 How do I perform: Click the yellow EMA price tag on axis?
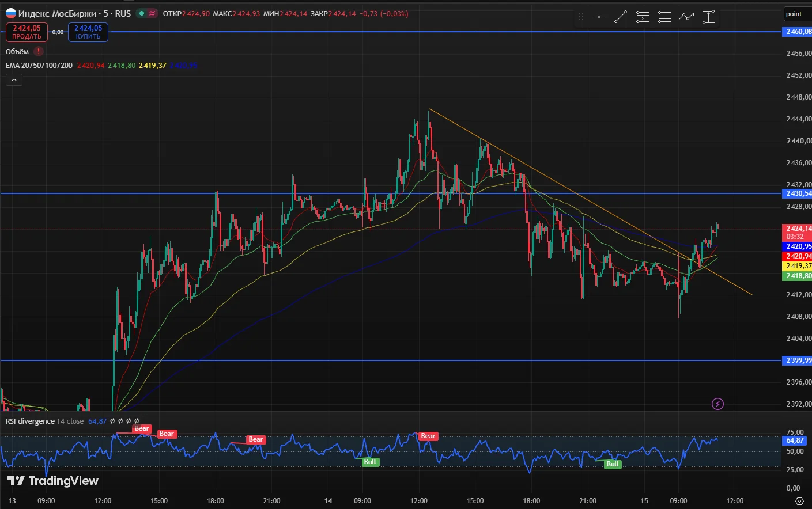click(798, 266)
